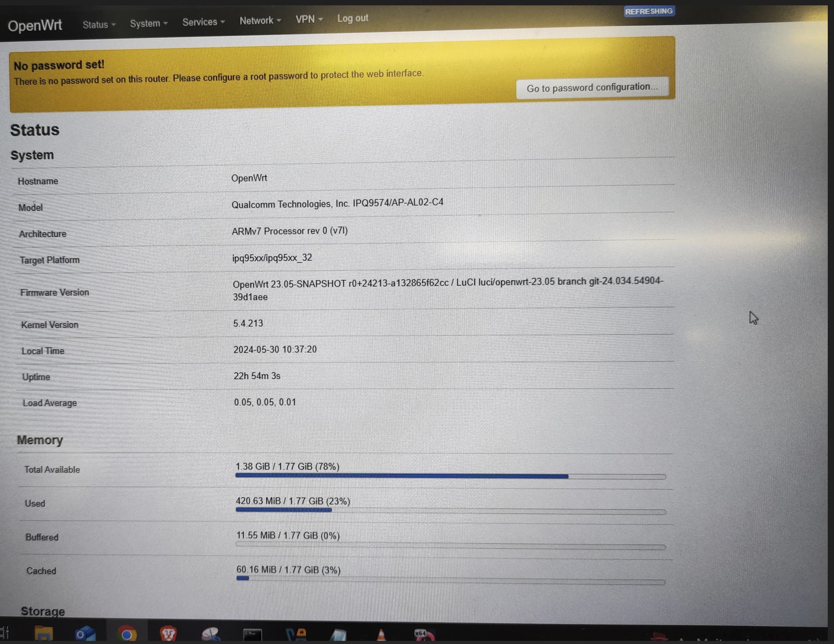Click '1.38 GiB / 1.77 GiB (78%)' text
834x644 pixels.
[287, 467]
